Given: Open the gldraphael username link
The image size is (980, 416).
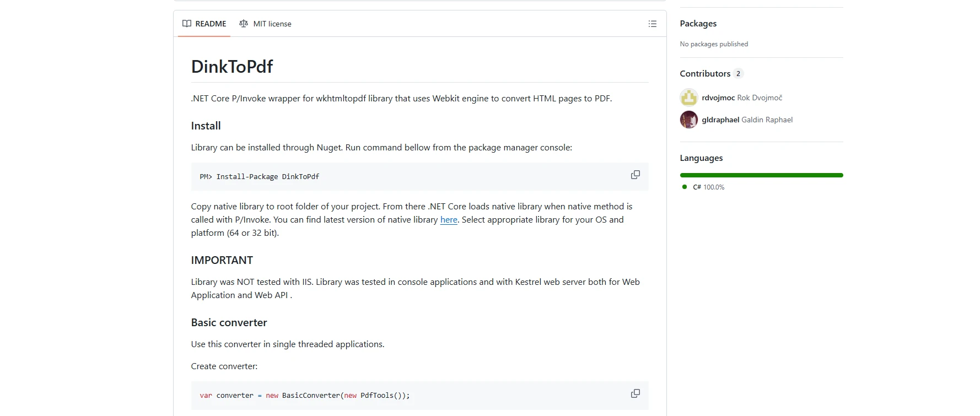Looking at the screenshot, I should tap(720, 120).
